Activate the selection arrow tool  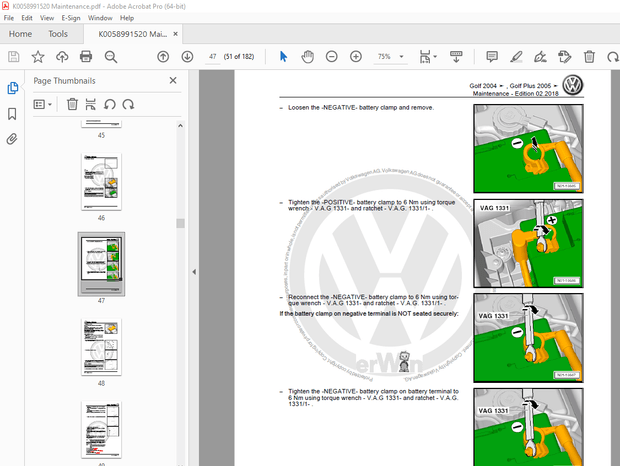[x=283, y=57]
